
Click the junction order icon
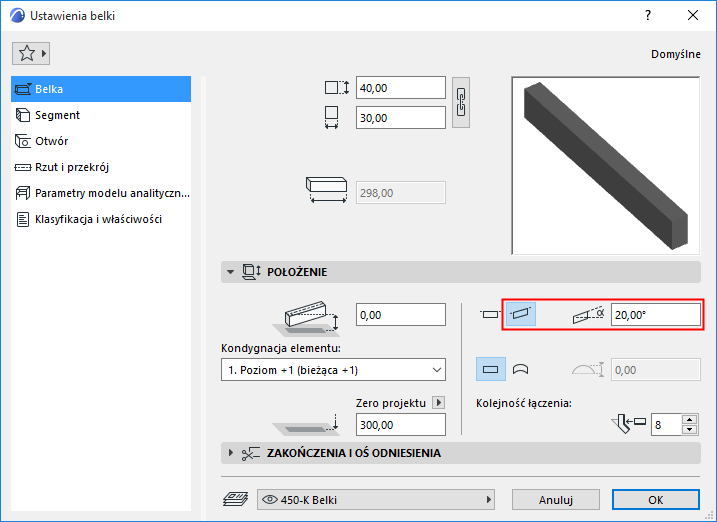(628, 424)
